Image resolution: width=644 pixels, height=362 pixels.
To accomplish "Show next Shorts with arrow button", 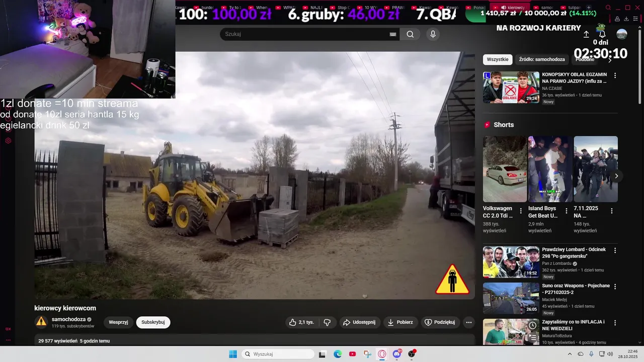I will (x=616, y=176).
